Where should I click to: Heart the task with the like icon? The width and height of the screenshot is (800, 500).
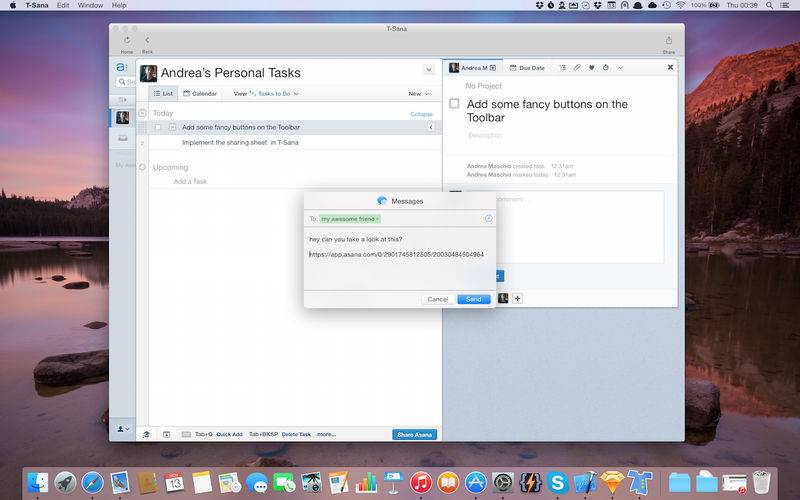pos(591,67)
